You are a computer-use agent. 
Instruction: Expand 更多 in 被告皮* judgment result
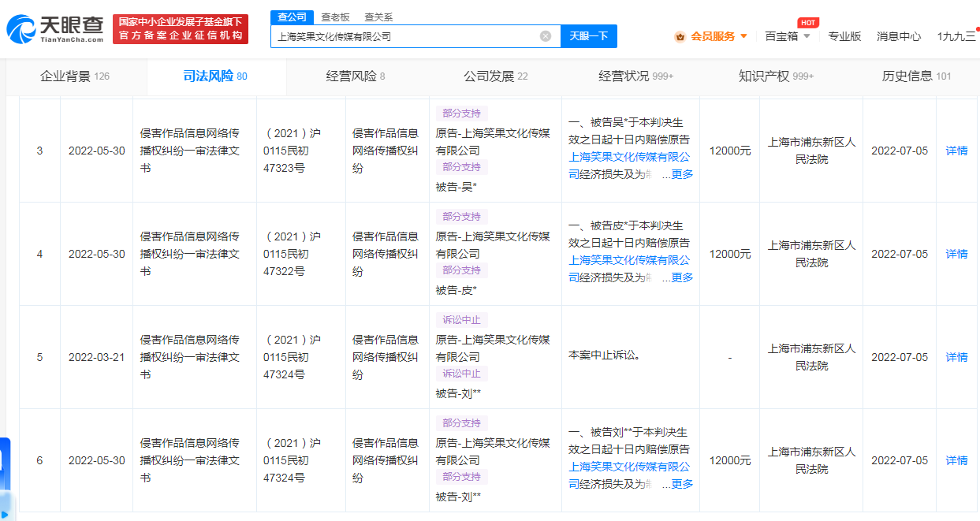click(682, 277)
